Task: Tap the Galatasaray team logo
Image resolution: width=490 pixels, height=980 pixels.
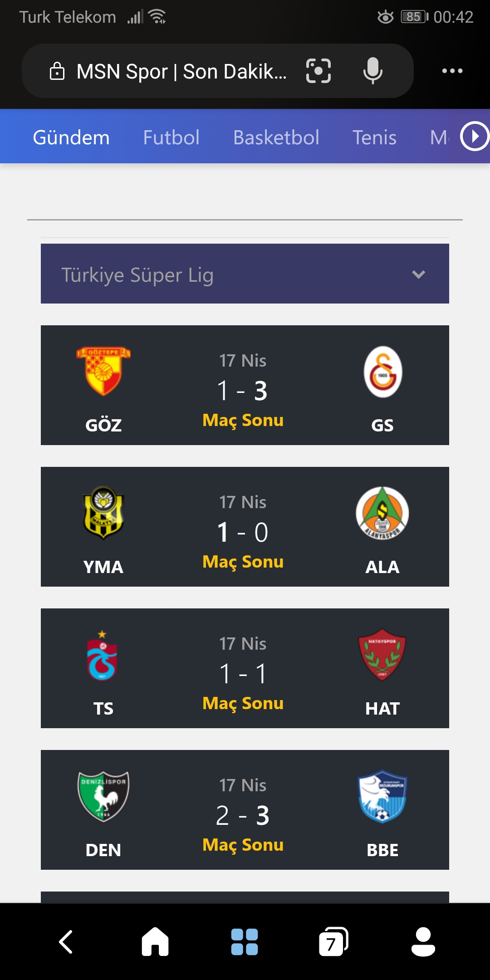Action: 382,372
